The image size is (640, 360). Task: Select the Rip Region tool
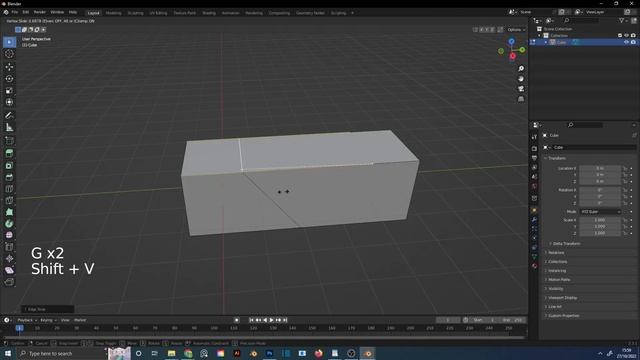click(9, 282)
